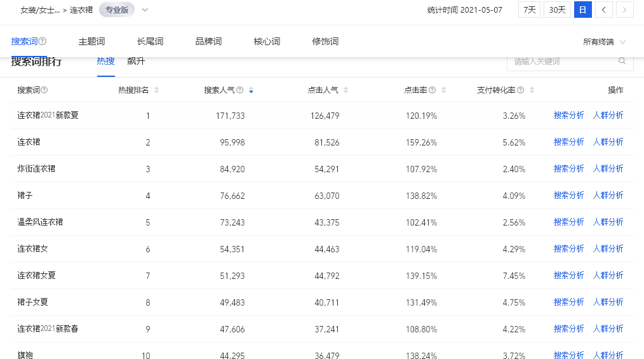Open 搜索分析 for 连衣裙2021新款春
Viewport: 644px width, 359px height.
coord(569,329)
